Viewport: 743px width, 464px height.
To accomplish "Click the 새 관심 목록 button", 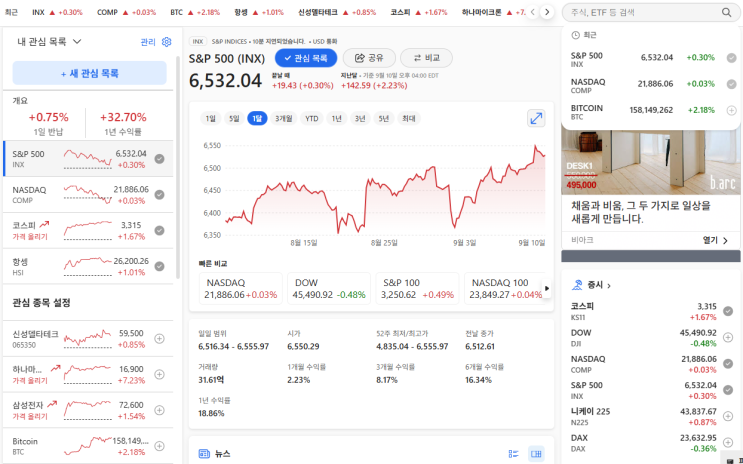I will click(x=90, y=73).
